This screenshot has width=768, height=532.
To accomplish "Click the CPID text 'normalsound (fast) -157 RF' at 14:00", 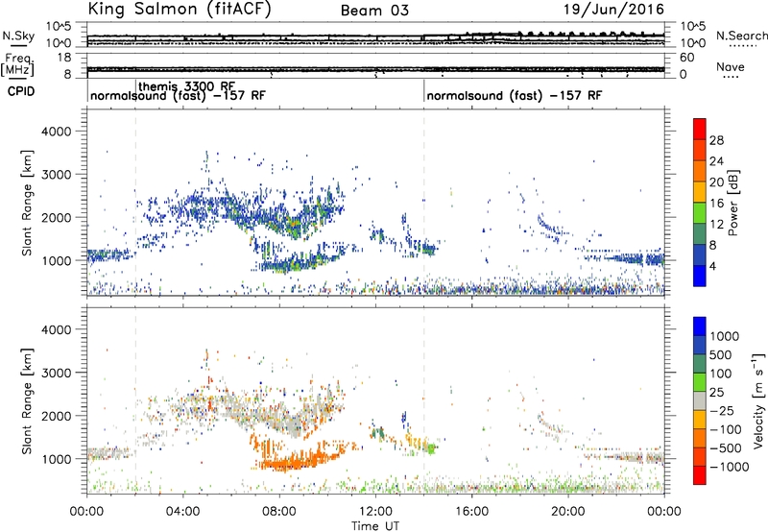I will pyautogui.click(x=515, y=95).
